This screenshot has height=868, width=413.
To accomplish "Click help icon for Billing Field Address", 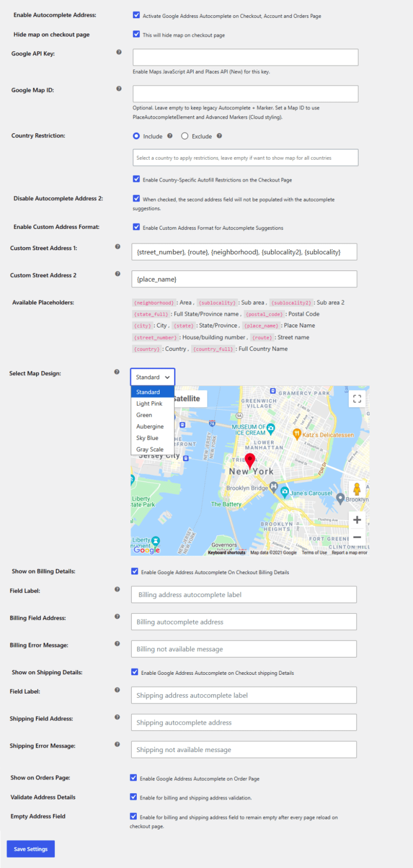I will (117, 616).
